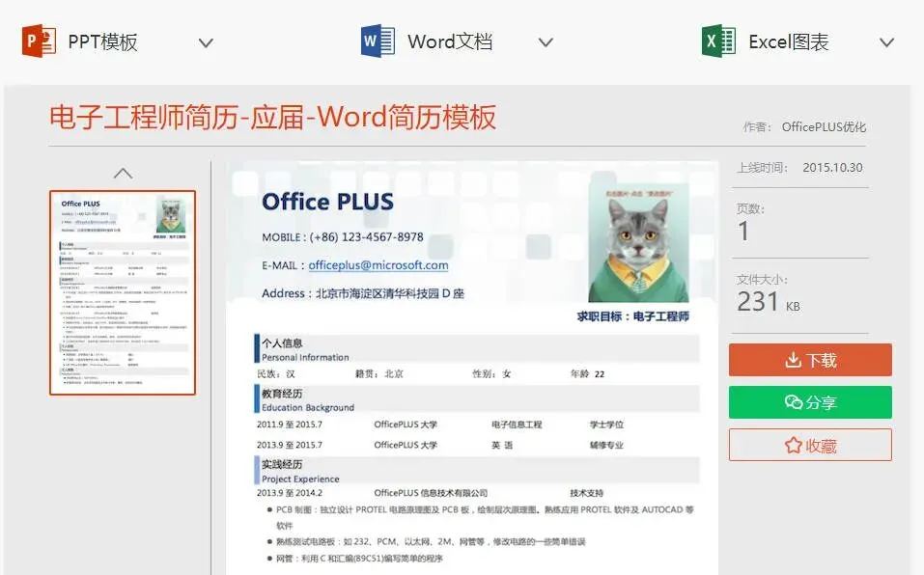Click the OfficePLUS 信息技术有限公司 company text

(431, 493)
